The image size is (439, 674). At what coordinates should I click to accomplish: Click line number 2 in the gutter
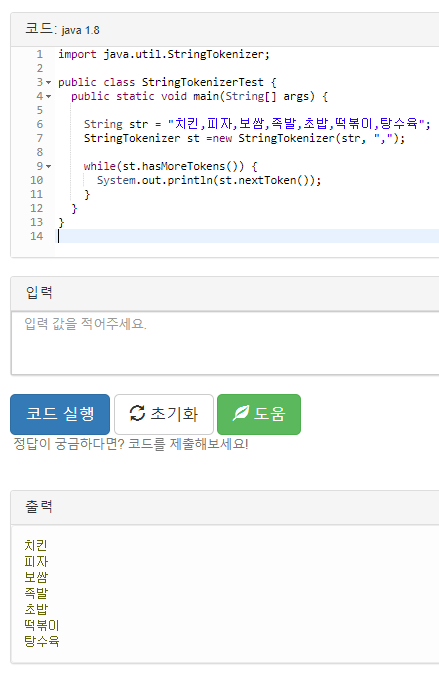tap(40, 68)
